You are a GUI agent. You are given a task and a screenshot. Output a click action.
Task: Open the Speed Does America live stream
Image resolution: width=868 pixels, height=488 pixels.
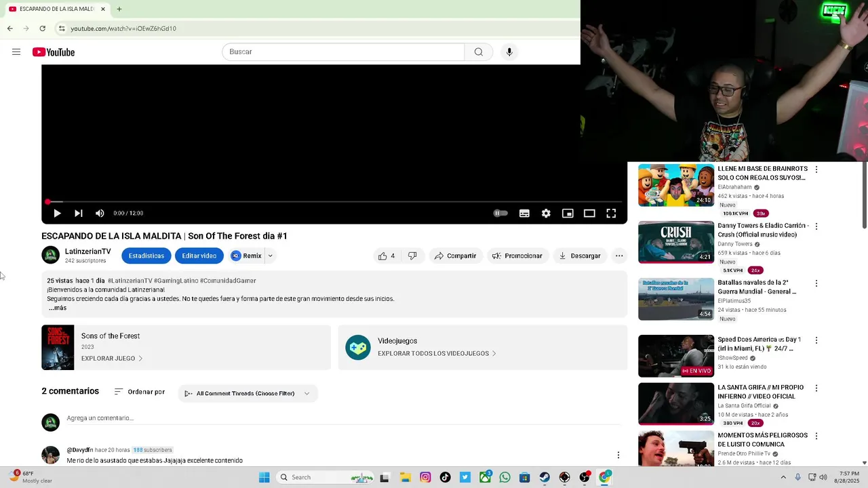676,356
